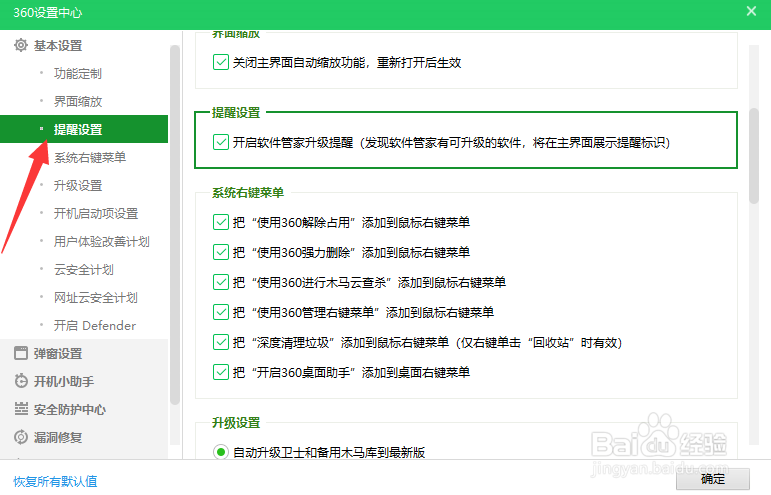Click the main content scrollbar thumb
The height and width of the screenshot is (495, 771).
click(x=754, y=156)
